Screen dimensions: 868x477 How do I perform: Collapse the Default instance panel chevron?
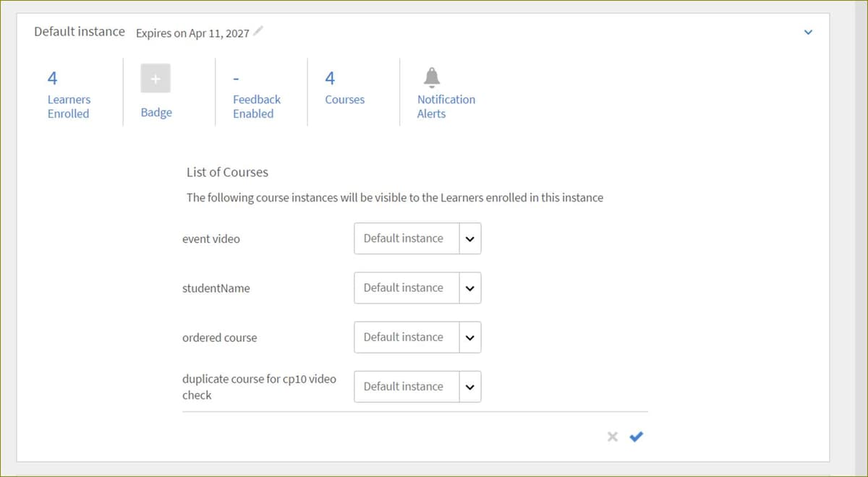point(808,32)
